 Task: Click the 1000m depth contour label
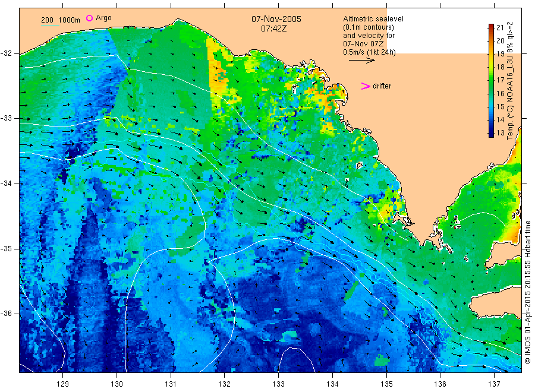[x=70, y=20]
